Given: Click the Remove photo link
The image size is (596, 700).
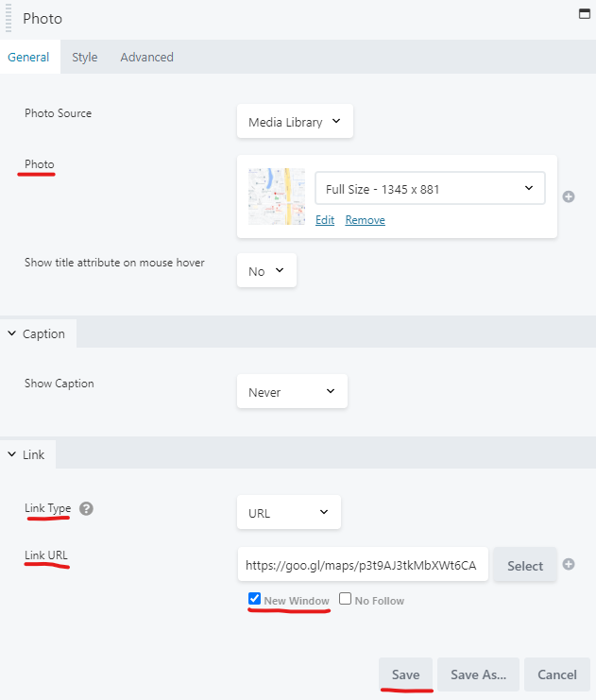Looking at the screenshot, I should coord(366,220).
